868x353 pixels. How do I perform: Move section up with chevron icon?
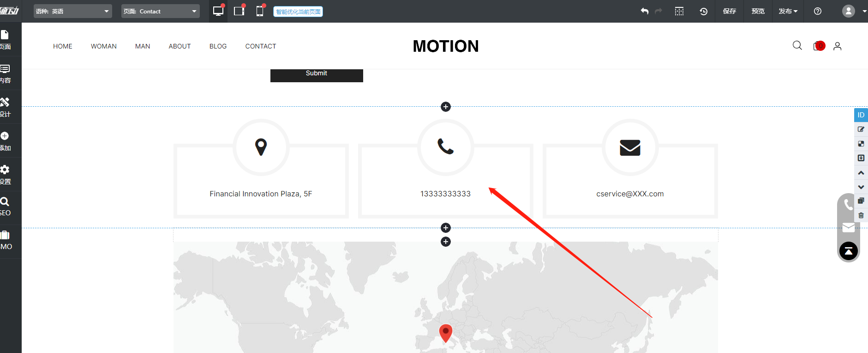(861, 172)
